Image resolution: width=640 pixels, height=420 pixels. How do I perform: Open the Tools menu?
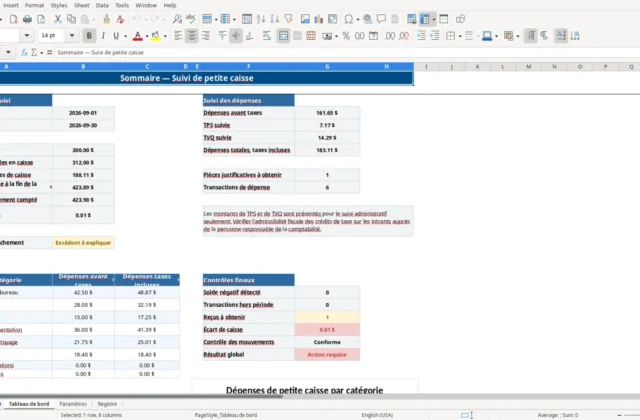[122, 5]
